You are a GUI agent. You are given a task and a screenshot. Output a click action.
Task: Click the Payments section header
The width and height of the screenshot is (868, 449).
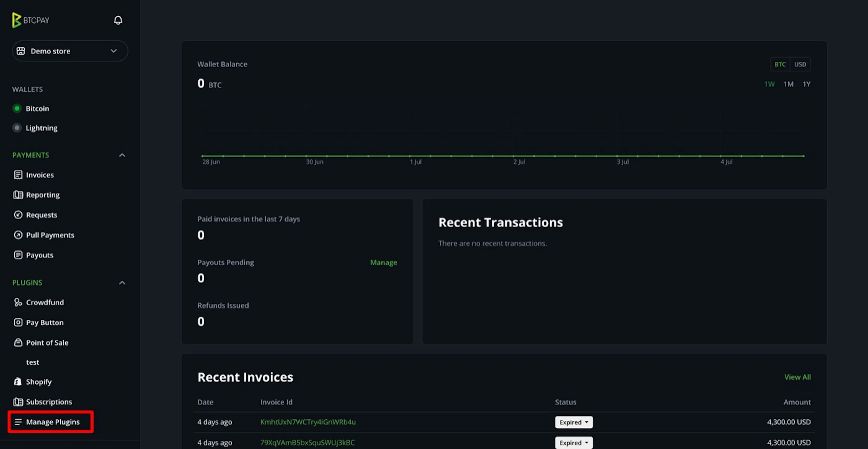click(31, 155)
